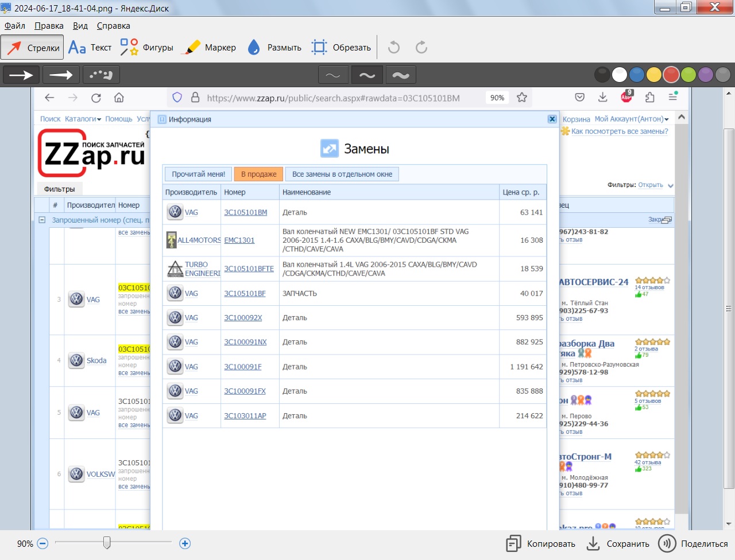The width and height of the screenshot is (735, 560).
Task: Choose the Фигуры shapes tool
Action: click(146, 48)
